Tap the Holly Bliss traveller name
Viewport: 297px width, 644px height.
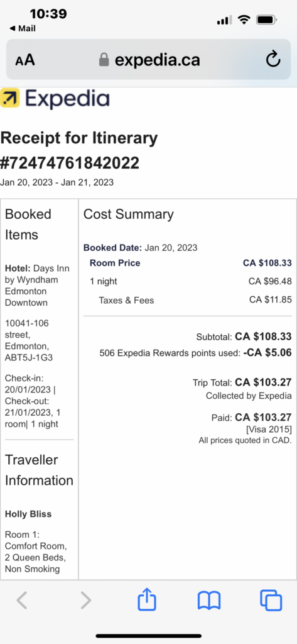point(28,514)
